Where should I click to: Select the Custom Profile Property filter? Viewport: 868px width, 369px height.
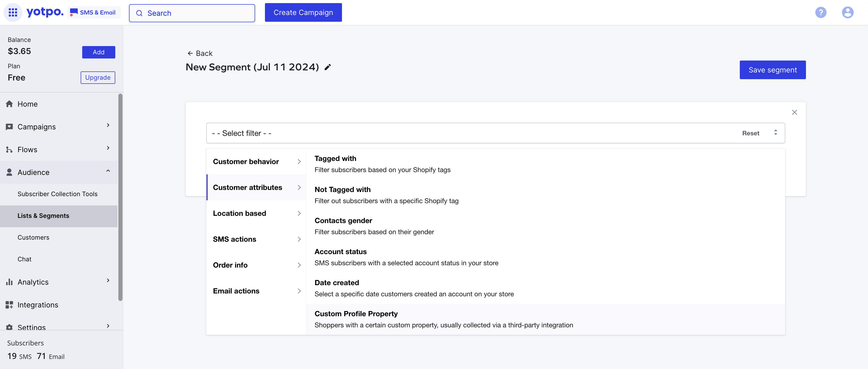pyautogui.click(x=356, y=314)
